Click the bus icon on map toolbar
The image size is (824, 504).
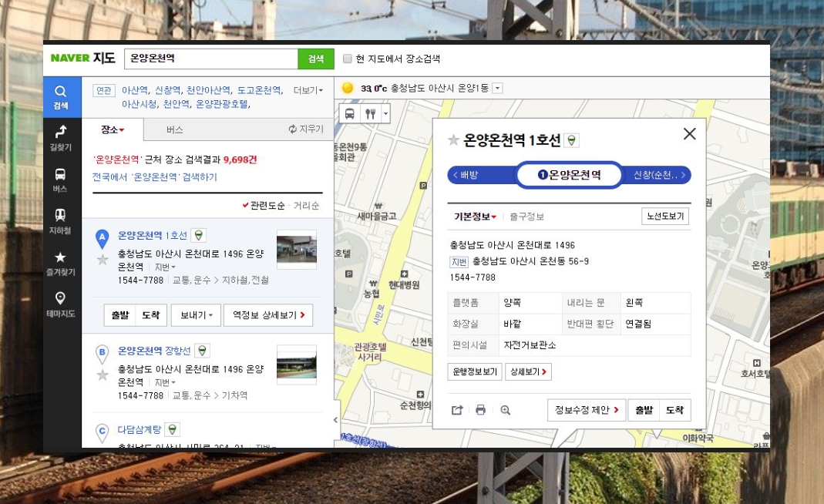[349, 113]
